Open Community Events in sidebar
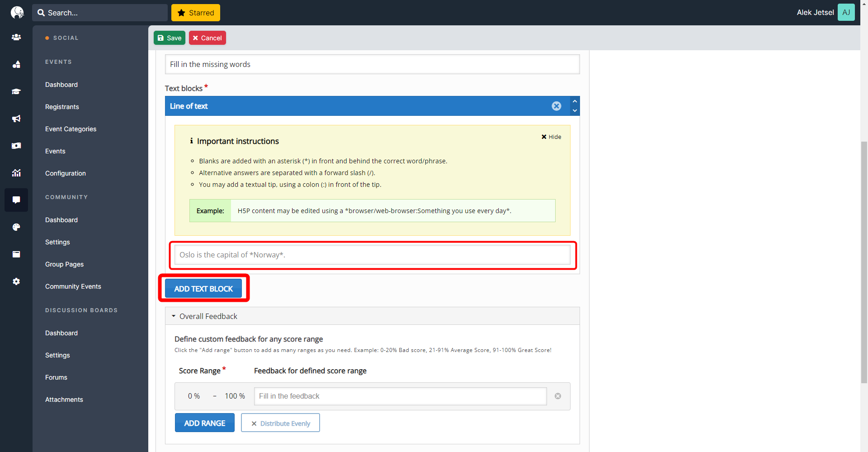The image size is (868, 452). pos(73,286)
